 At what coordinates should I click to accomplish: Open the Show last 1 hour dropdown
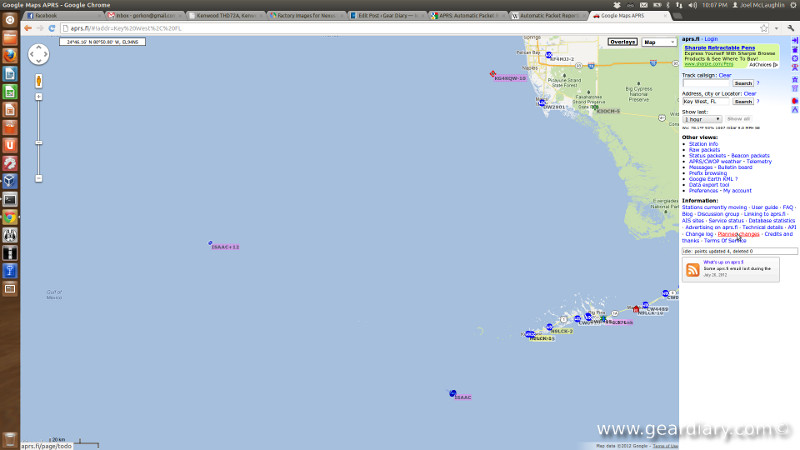point(702,119)
